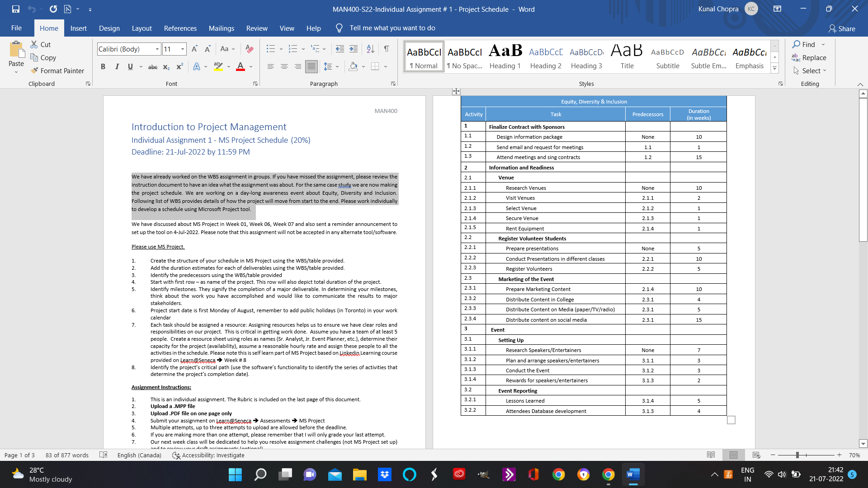Viewport: 868px width, 488px height.
Task: Select the Heading 1 style thumbnail
Action: click(x=505, y=56)
